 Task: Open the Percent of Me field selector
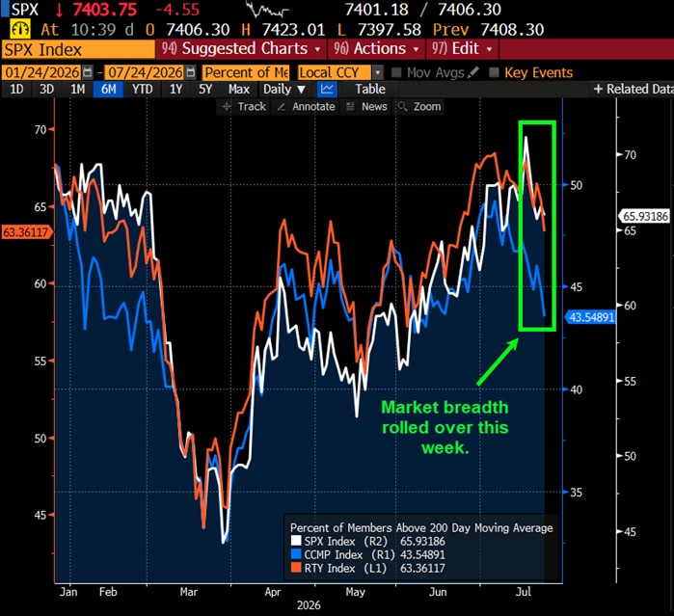tap(246, 72)
